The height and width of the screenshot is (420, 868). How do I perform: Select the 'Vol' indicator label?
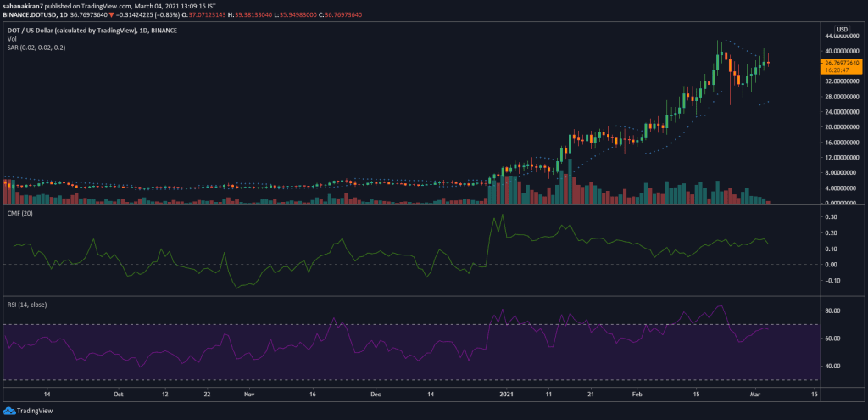click(11, 39)
